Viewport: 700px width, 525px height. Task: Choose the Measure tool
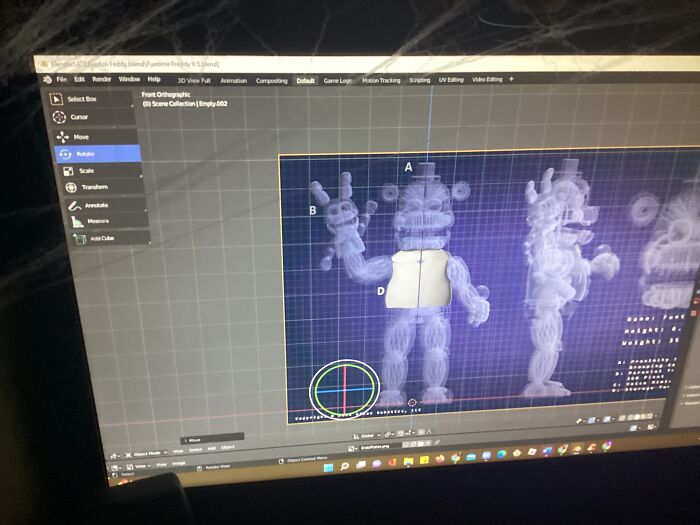(108, 221)
